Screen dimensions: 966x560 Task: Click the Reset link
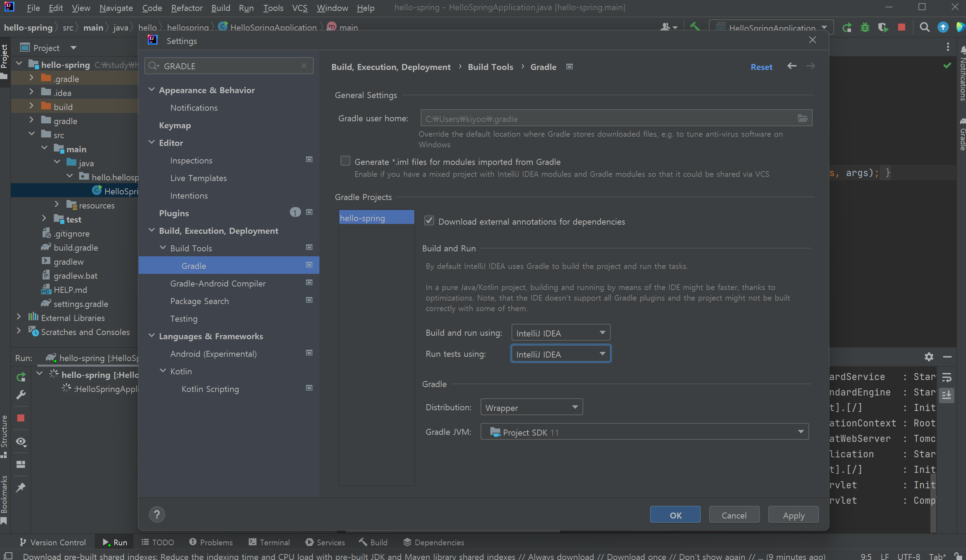pos(761,67)
